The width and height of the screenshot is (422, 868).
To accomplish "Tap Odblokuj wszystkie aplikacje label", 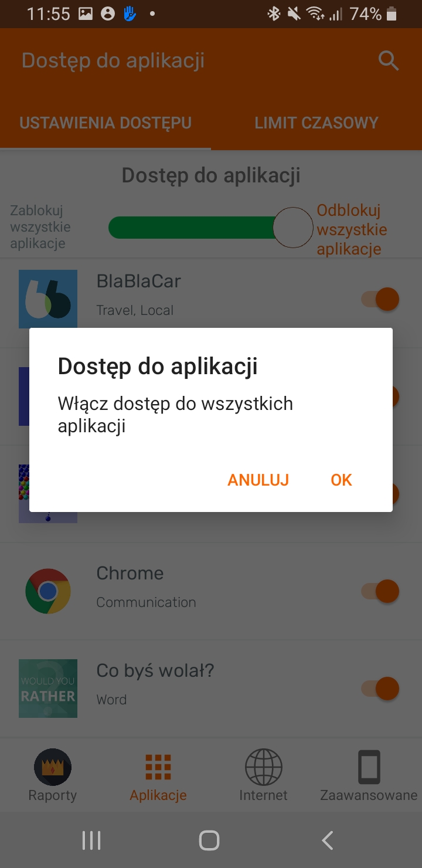I will [352, 229].
